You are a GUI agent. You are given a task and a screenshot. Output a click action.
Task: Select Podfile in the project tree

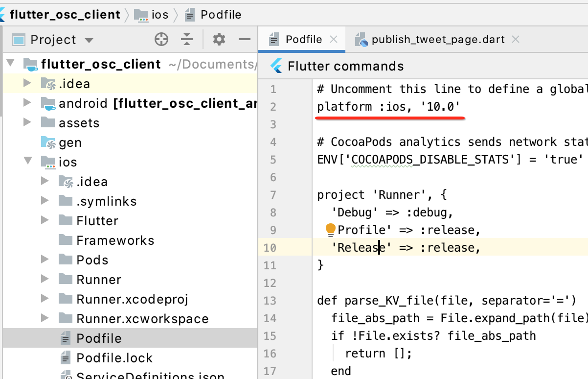(130, 338)
